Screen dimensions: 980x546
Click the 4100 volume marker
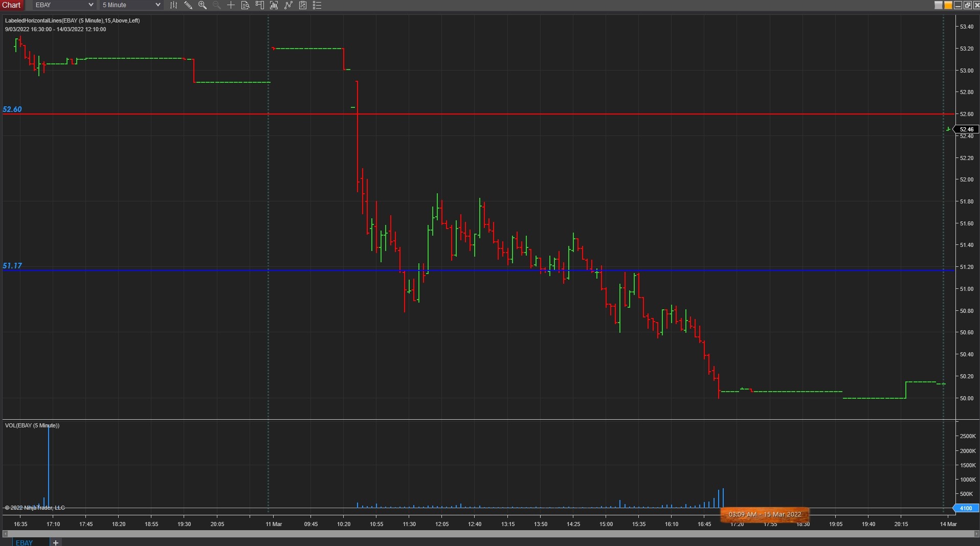point(966,508)
